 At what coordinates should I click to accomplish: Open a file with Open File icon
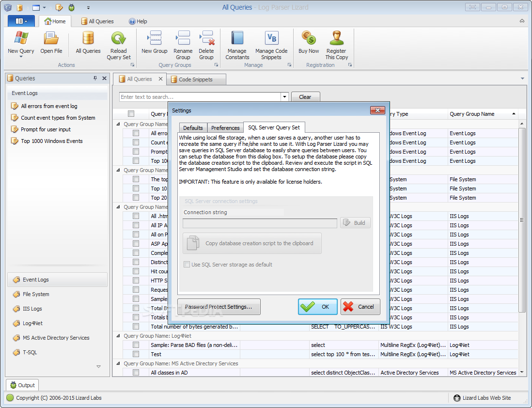point(51,38)
